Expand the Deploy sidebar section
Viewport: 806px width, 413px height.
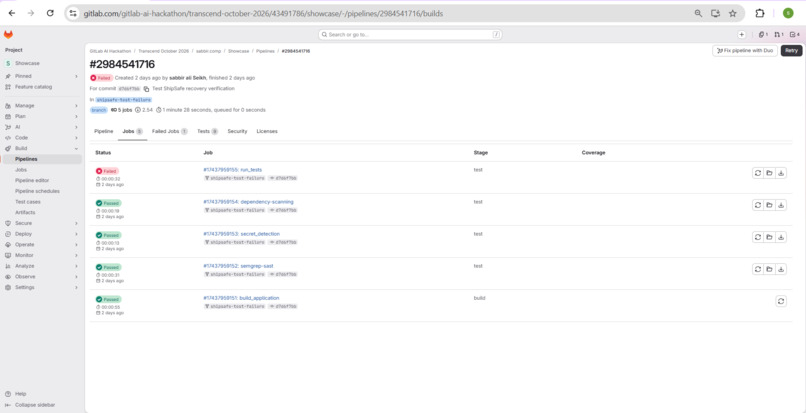click(41, 234)
